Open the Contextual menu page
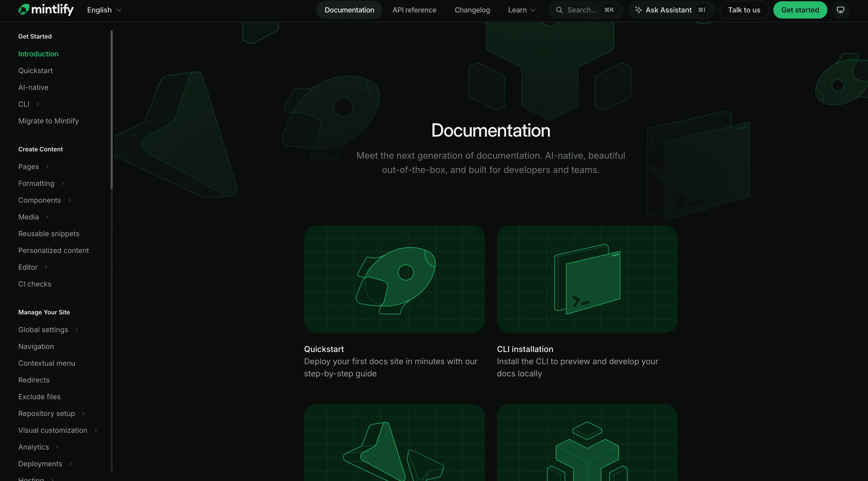The image size is (868, 481). (46, 363)
